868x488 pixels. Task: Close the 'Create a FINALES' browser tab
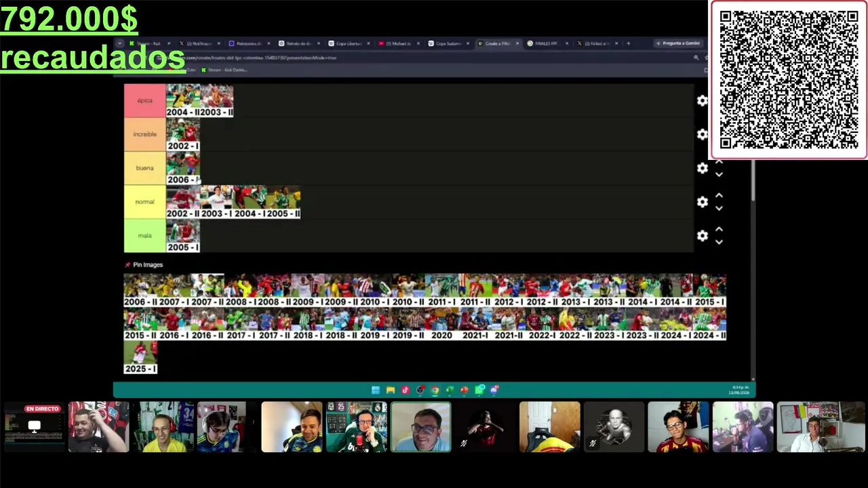(x=517, y=43)
